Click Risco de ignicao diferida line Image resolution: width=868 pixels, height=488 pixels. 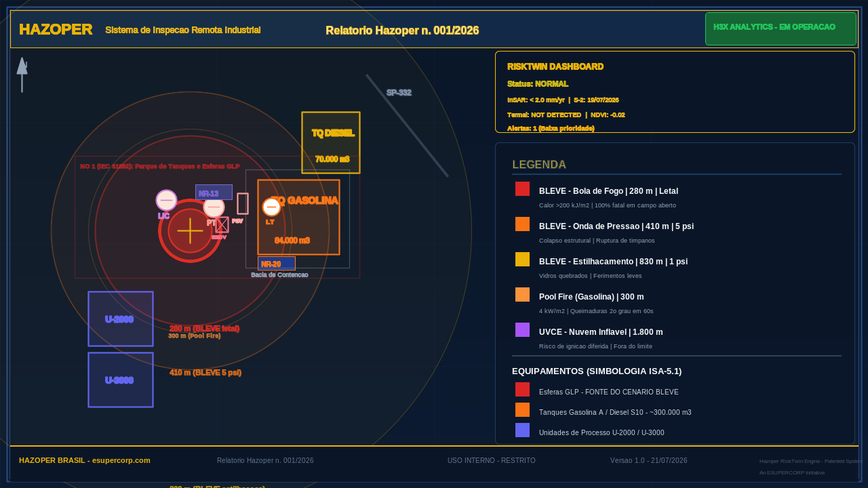[x=595, y=346]
